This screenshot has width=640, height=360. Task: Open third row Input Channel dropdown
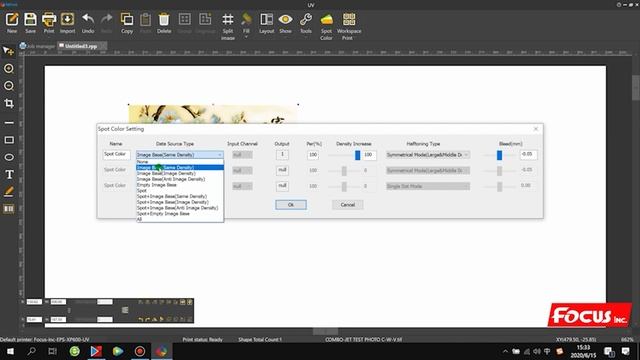tap(242, 186)
